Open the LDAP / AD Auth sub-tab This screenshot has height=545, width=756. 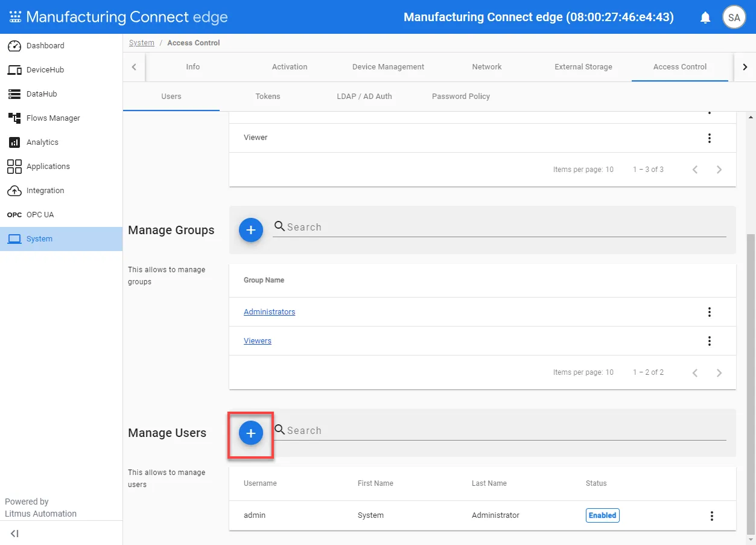[364, 97]
